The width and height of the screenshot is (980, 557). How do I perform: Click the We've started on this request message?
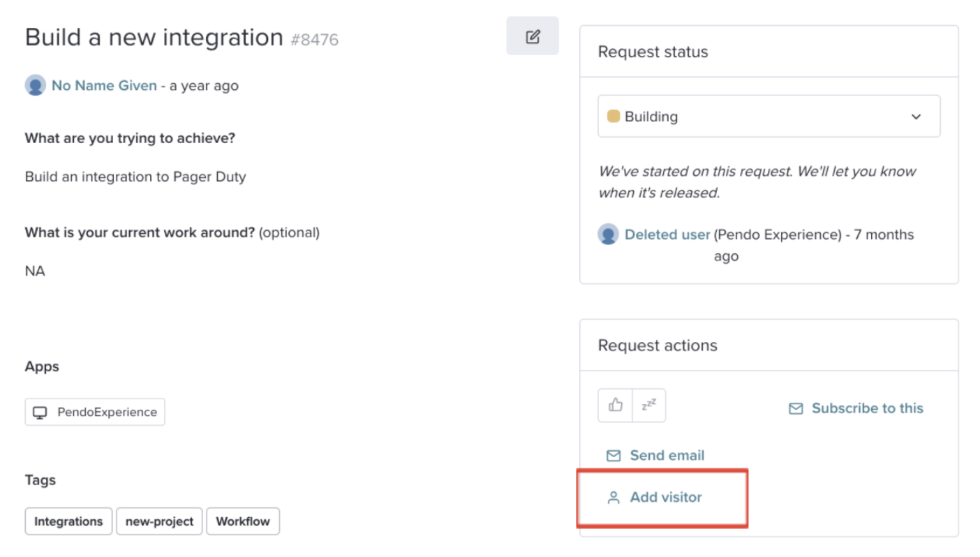[757, 181]
